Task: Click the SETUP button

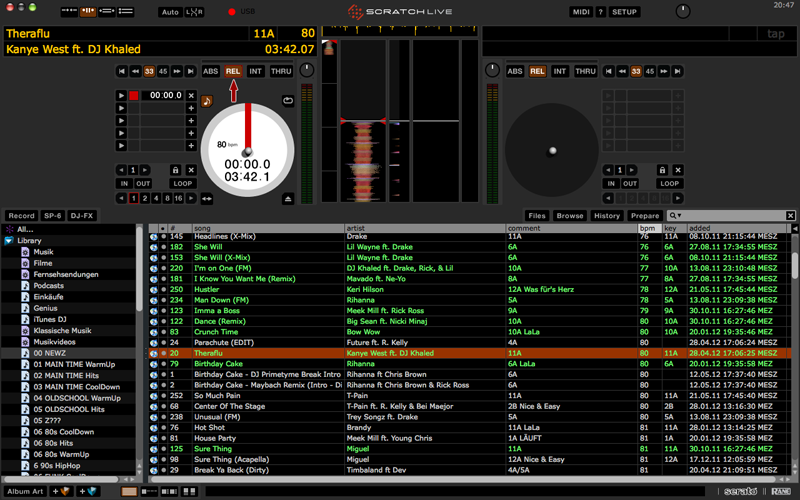Action: tap(624, 12)
